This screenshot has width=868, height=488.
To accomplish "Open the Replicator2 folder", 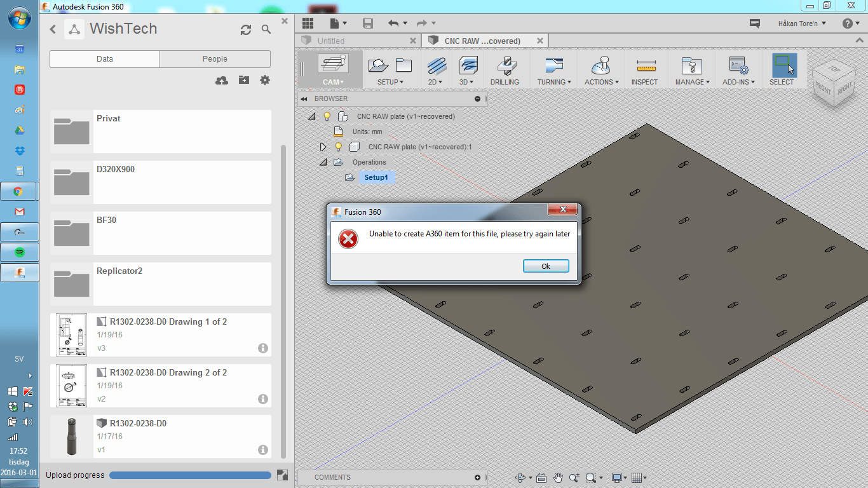I will [x=161, y=284].
